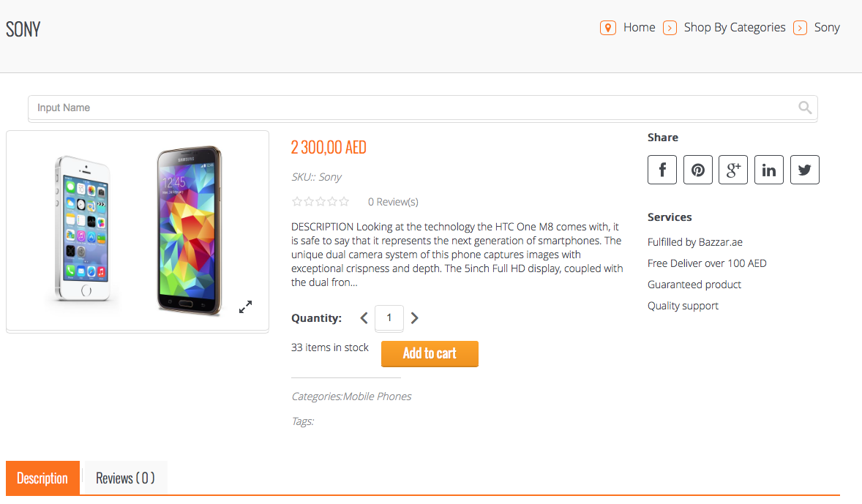Open Shop By Categories breadcrumb
Viewport: 862px width, 504px height.
pos(734,28)
